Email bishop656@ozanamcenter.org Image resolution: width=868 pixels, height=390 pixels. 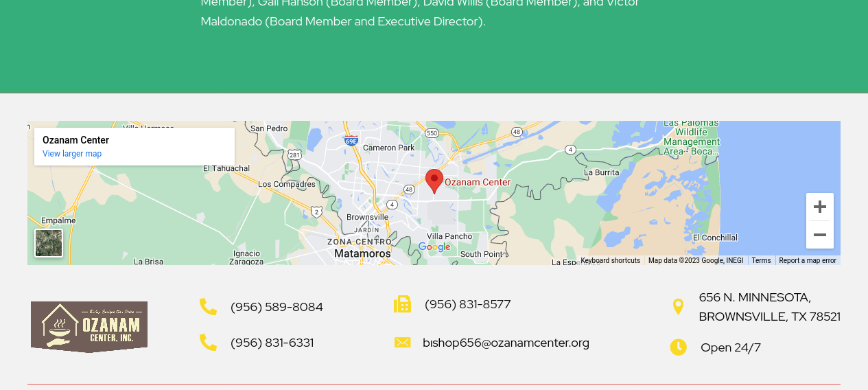coord(506,343)
